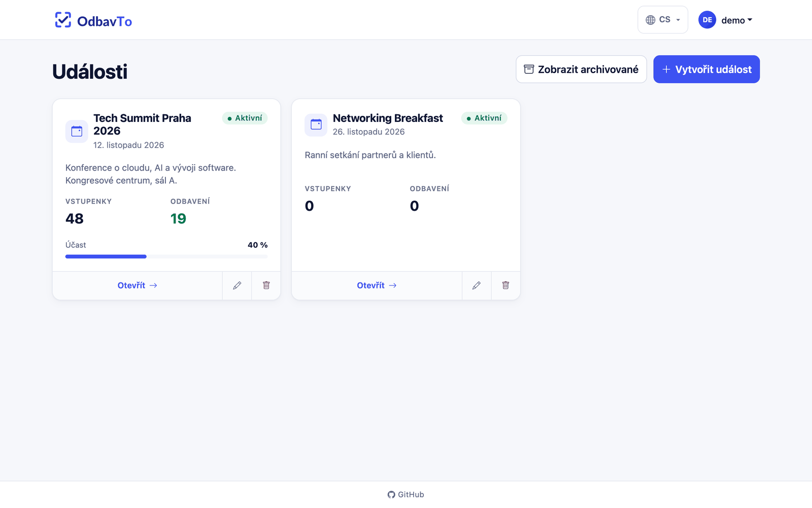812x508 pixels.
Task: Open the CS language dropdown
Action: (663, 20)
